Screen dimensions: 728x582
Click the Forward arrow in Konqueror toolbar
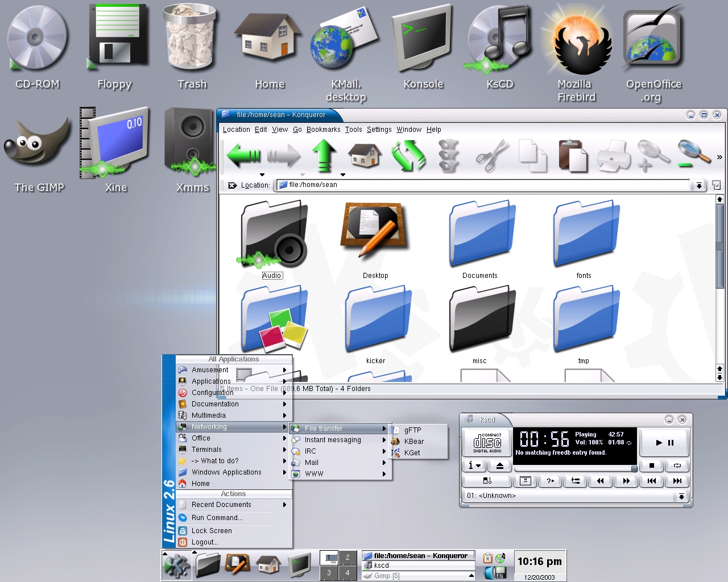(x=284, y=155)
